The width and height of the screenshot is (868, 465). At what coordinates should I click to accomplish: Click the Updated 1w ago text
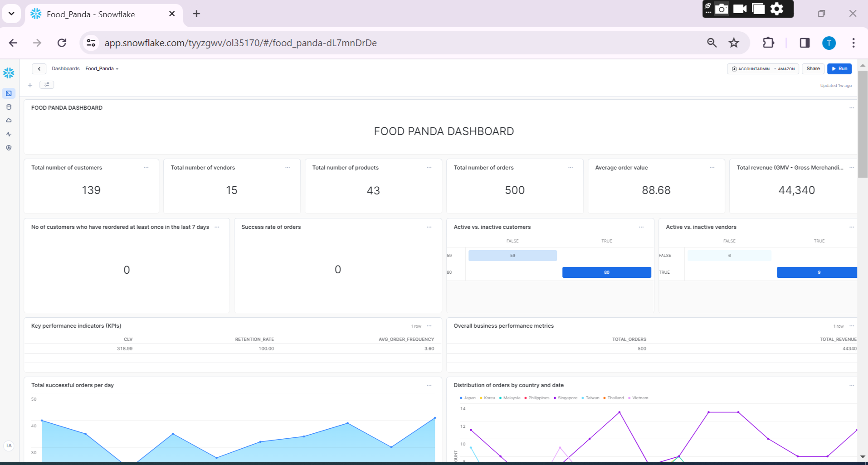(836, 86)
